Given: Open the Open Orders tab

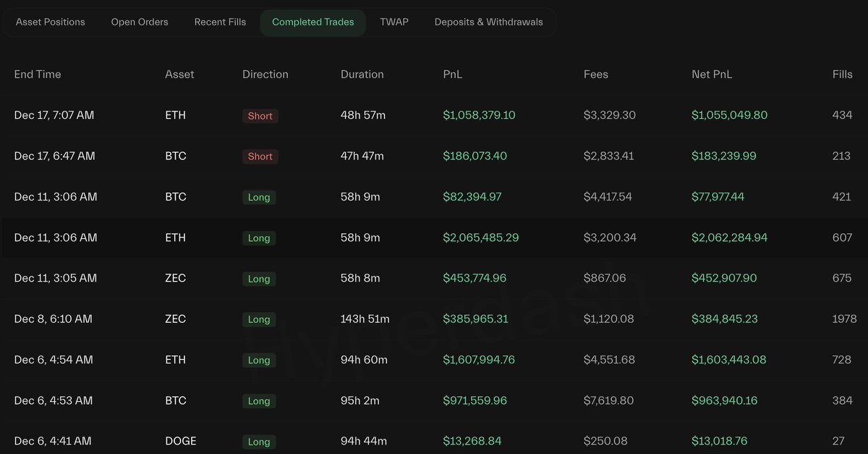Looking at the screenshot, I should coord(140,22).
